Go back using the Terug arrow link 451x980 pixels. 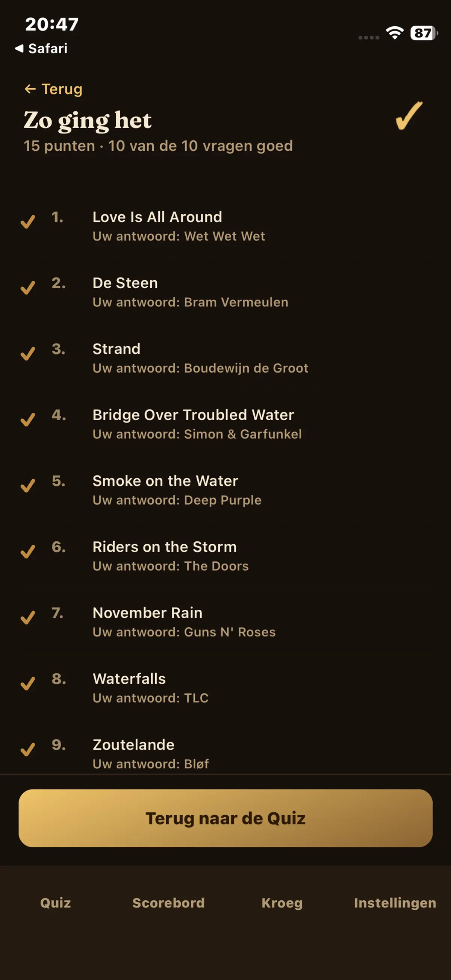click(x=53, y=89)
